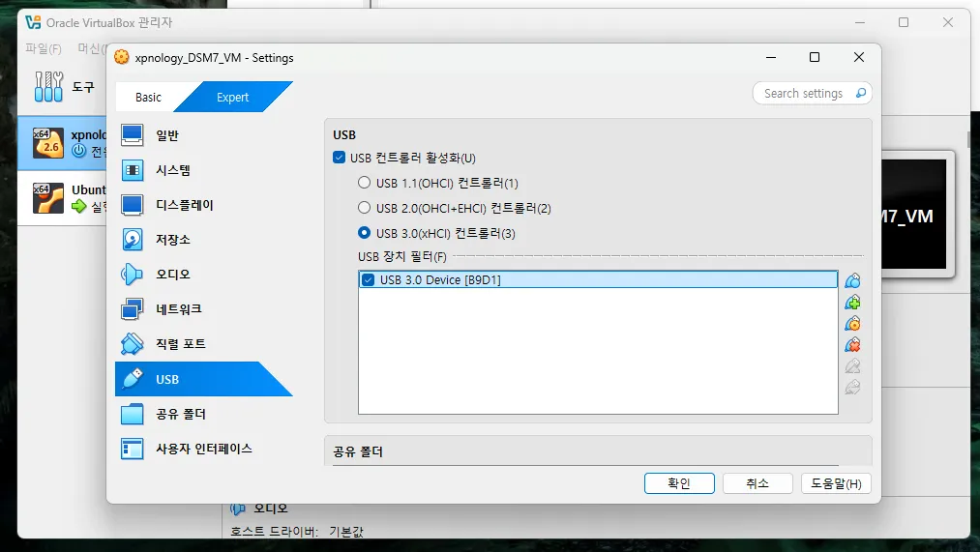Click the VirtualBox Manager logo icon
The image size is (980, 552).
tap(33, 22)
